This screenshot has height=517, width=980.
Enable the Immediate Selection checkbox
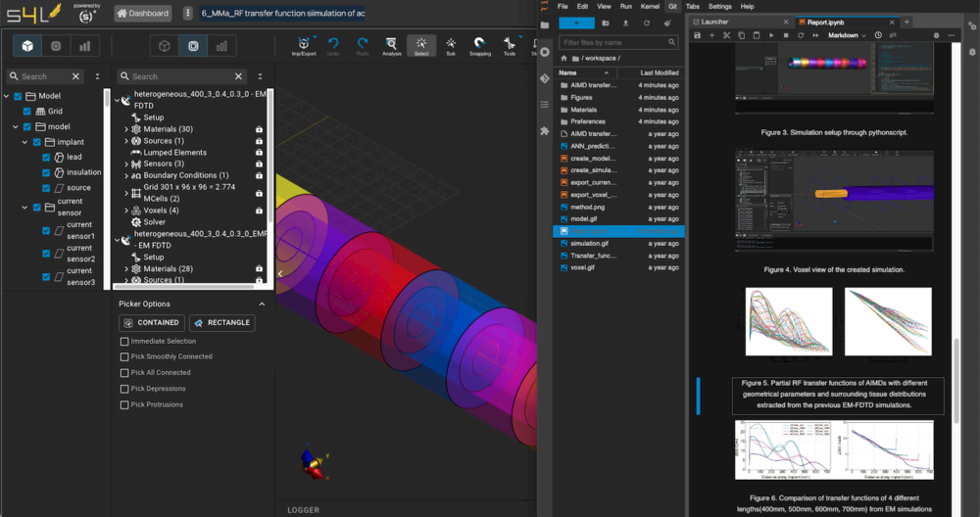pyautogui.click(x=124, y=342)
